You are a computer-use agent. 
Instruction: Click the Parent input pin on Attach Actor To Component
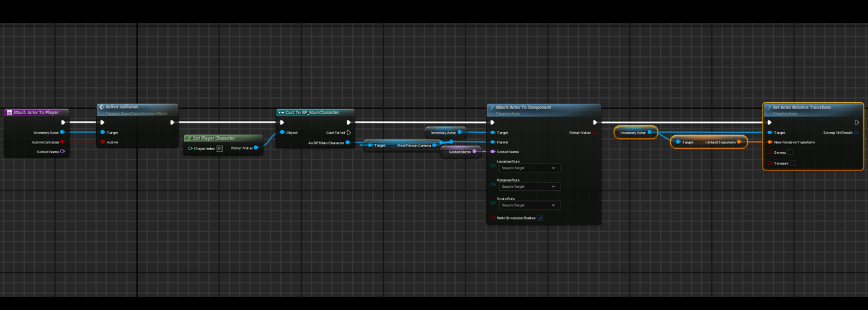pyautogui.click(x=493, y=142)
